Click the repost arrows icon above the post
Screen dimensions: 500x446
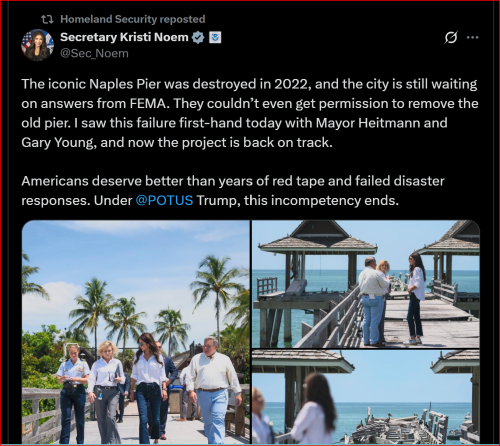pyautogui.click(x=47, y=19)
